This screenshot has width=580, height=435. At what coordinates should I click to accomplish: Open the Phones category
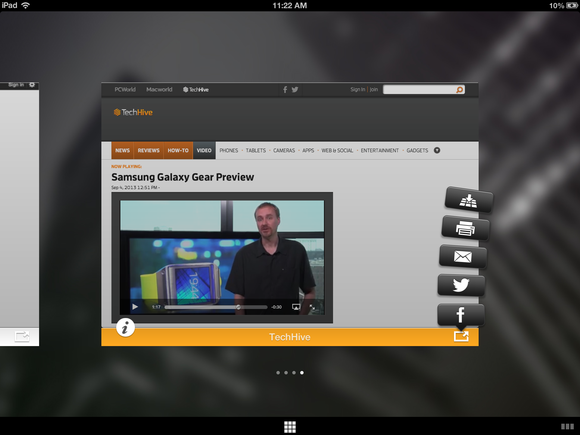click(x=229, y=151)
